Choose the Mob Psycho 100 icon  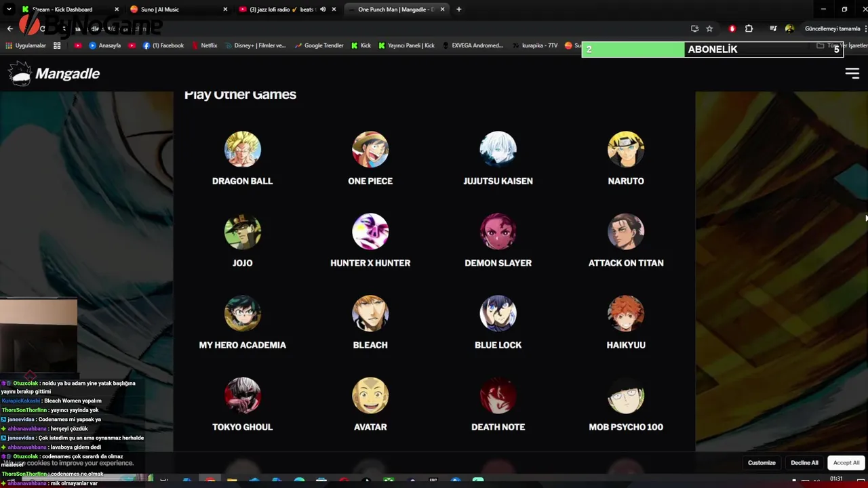626,395
